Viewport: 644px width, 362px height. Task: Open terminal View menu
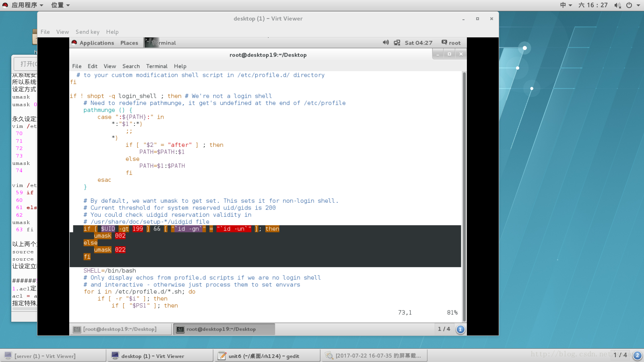coord(109,66)
